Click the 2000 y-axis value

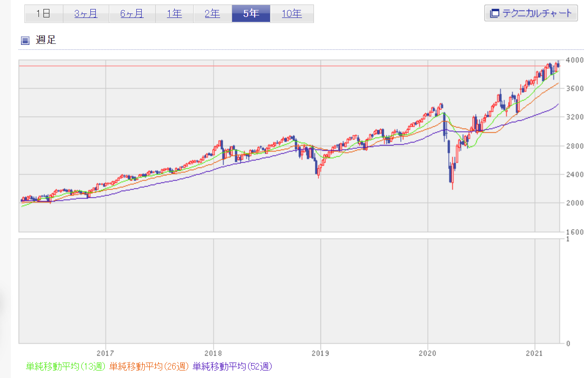pyautogui.click(x=575, y=203)
